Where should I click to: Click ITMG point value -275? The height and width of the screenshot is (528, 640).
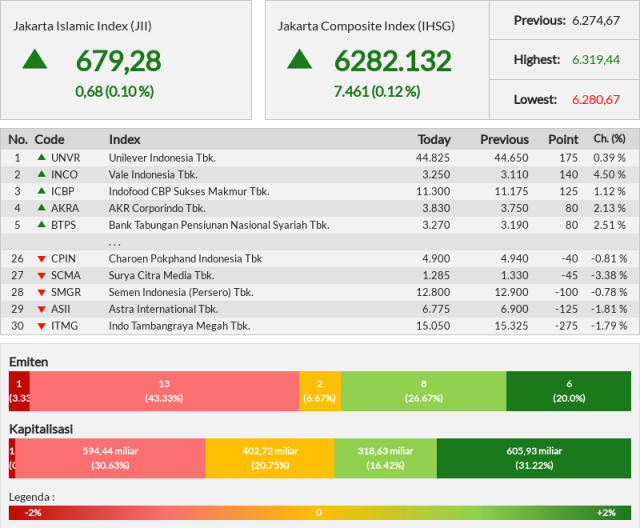tap(566, 326)
